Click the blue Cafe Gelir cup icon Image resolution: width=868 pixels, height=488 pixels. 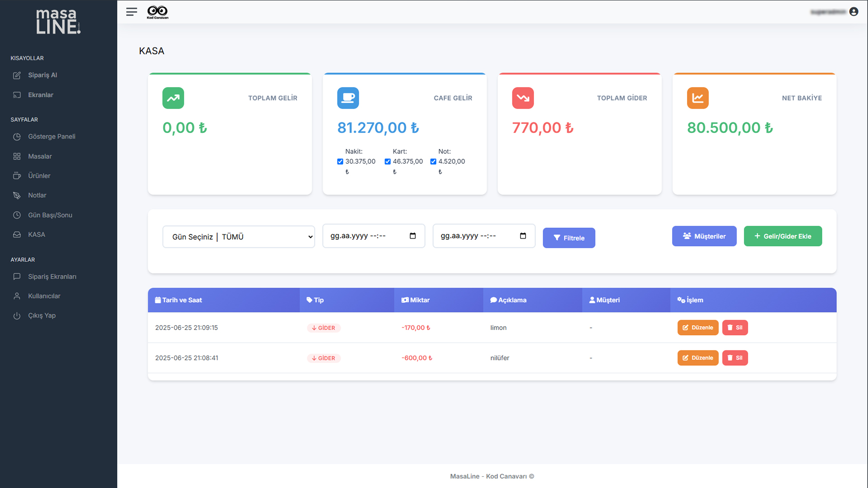(348, 98)
